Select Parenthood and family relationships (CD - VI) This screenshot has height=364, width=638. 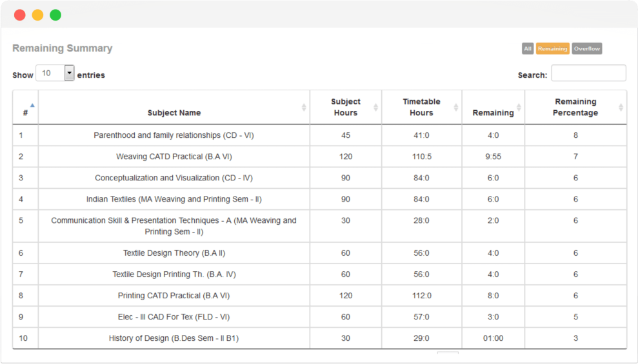point(174,135)
